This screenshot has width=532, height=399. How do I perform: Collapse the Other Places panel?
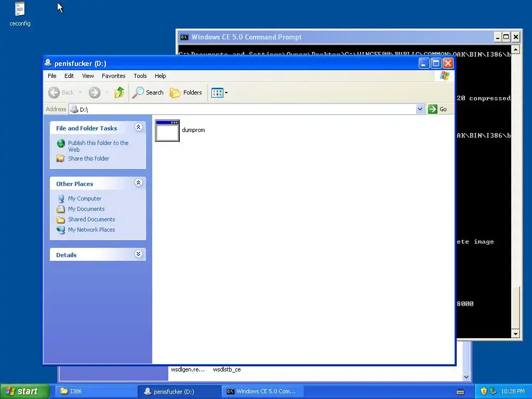(x=138, y=183)
